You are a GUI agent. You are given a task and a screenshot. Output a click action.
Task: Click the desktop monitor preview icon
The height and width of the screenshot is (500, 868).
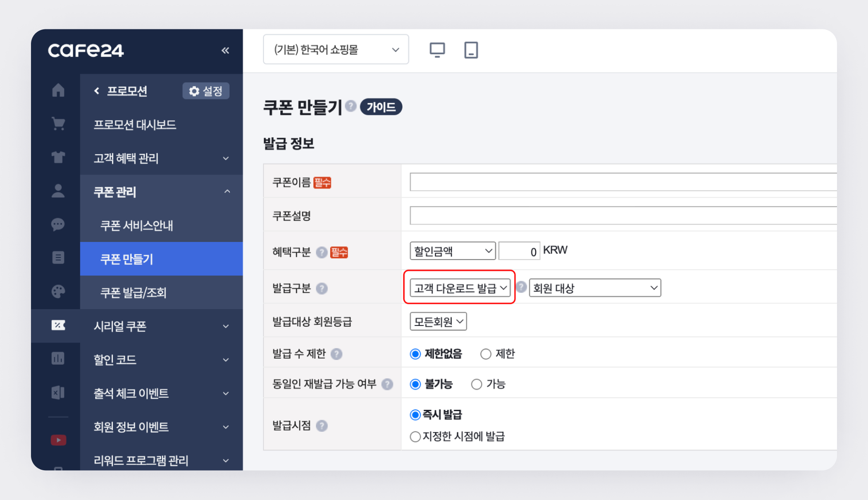click(x=437, y=50)
